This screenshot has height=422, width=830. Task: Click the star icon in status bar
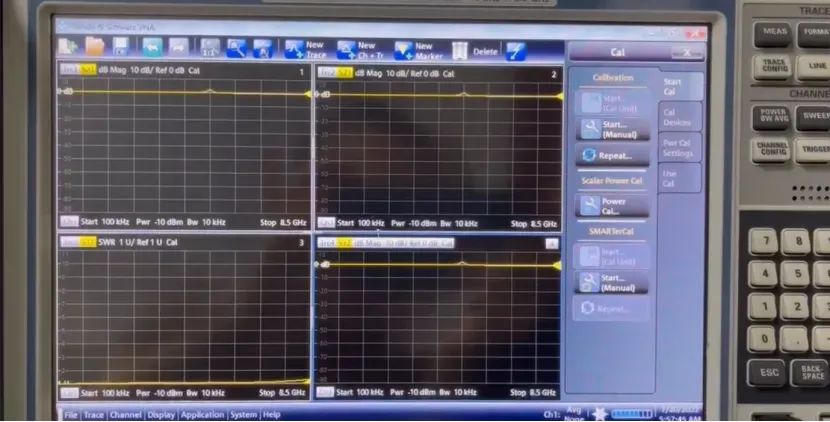(x=599, y=414)
